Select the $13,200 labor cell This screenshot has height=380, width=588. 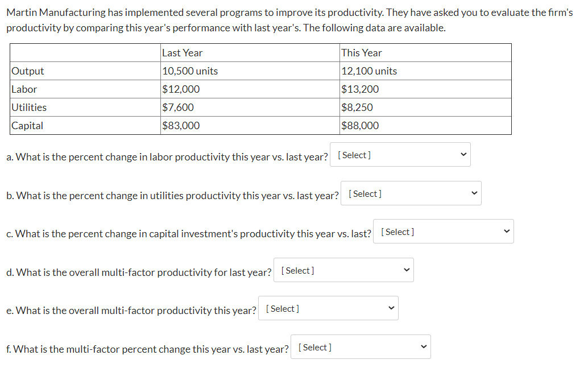[x=360, y=89]
